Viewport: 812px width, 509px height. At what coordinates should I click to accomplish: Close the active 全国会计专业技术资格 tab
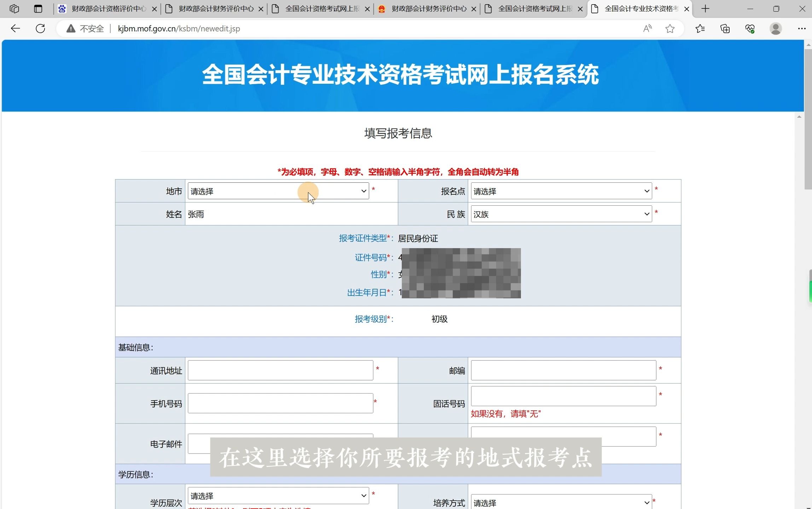tap(687, 9)
